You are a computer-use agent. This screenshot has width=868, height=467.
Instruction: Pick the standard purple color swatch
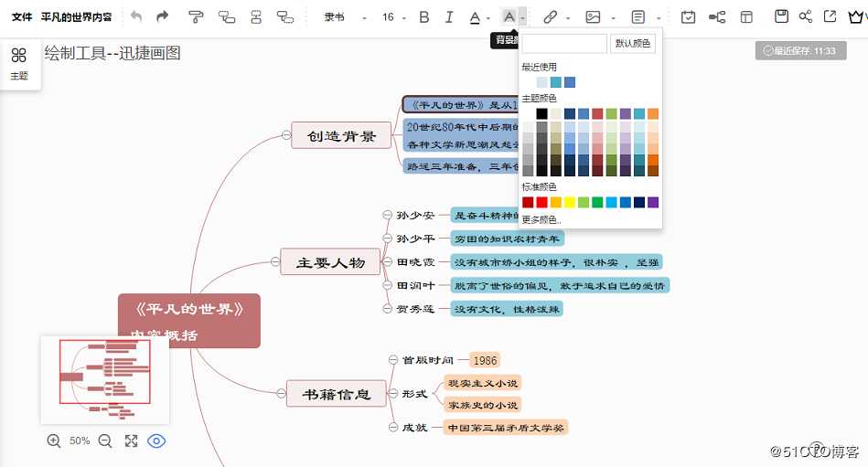pos(653,202)
